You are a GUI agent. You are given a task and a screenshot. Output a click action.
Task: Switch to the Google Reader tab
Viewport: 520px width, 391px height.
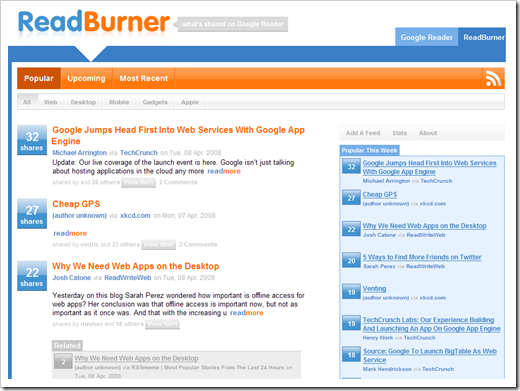pos(427,37)
